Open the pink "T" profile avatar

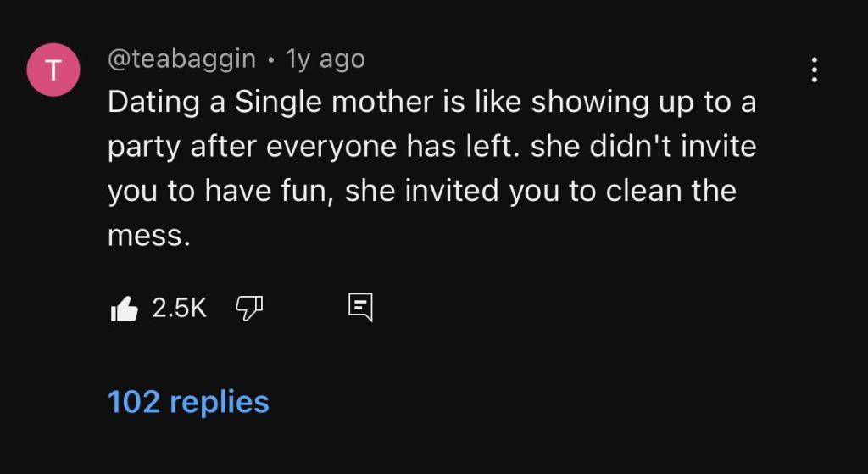(x=54, y=70)
